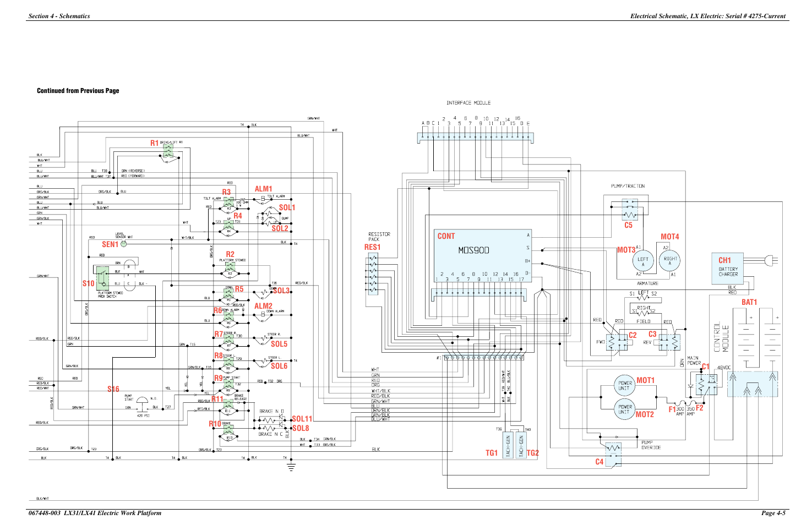Select the lower POWER UNIT motor symbol
This screenshot has width=812, height=525.
[624, 409]
